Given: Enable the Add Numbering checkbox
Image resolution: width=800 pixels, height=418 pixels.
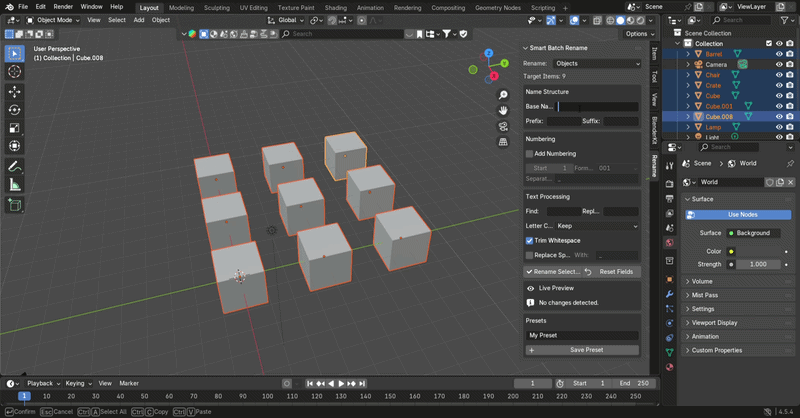Looking at the screenshot, I should coord(530,154).
